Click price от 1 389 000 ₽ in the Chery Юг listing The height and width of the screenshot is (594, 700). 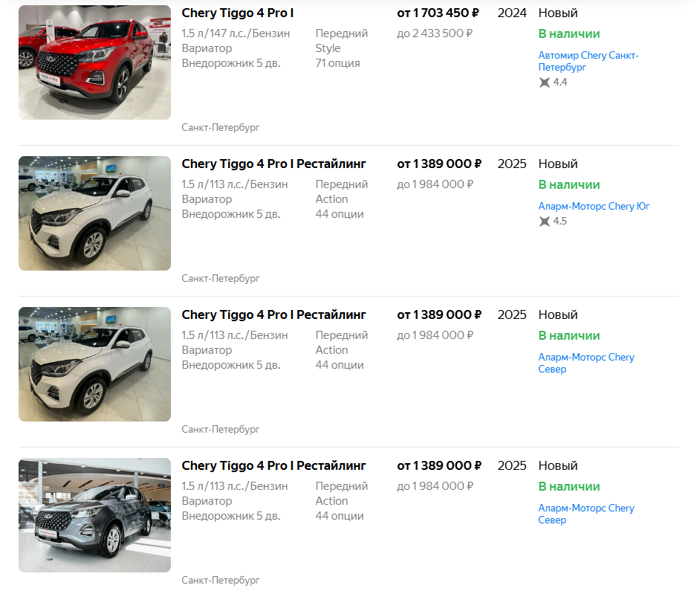[x=439, y=164]
